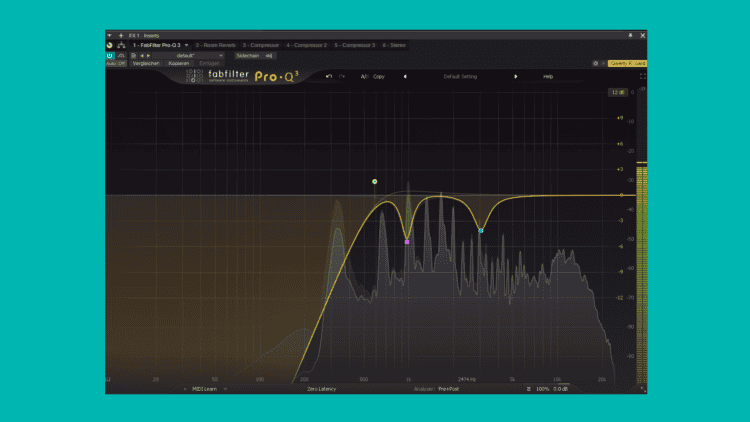Select the teal EQ band node

[481, 231]
